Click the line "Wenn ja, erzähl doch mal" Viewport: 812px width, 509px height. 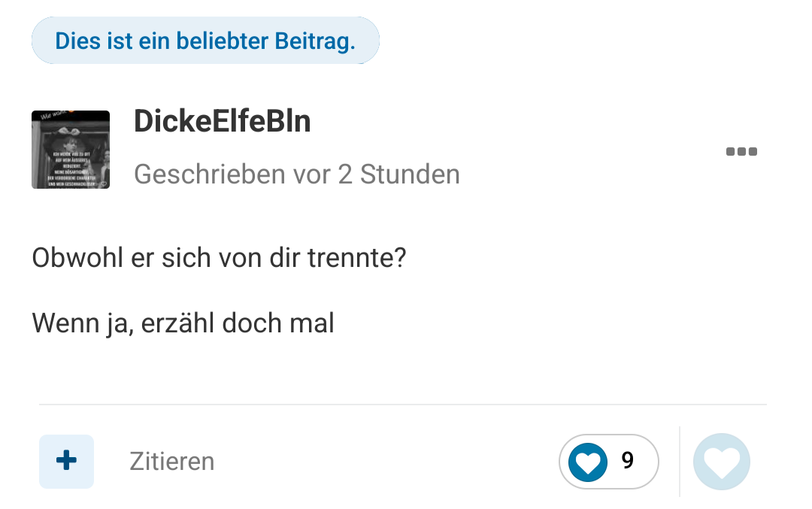[x=183, y=323]
